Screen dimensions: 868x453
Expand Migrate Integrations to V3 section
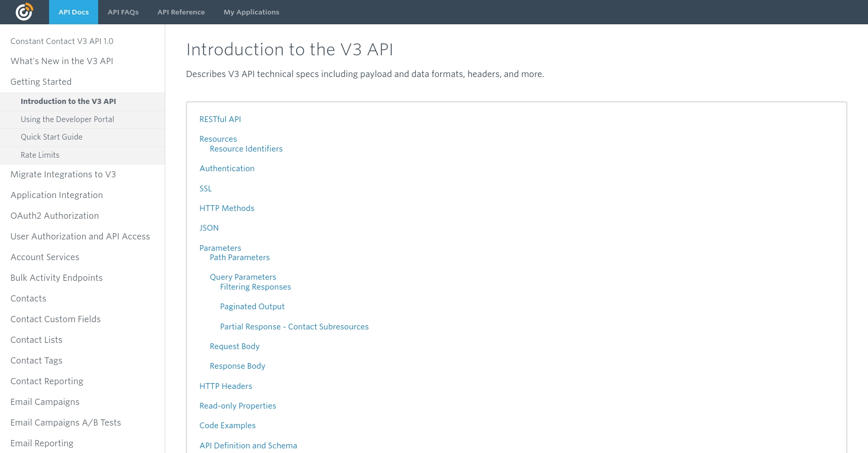point(63,175)
